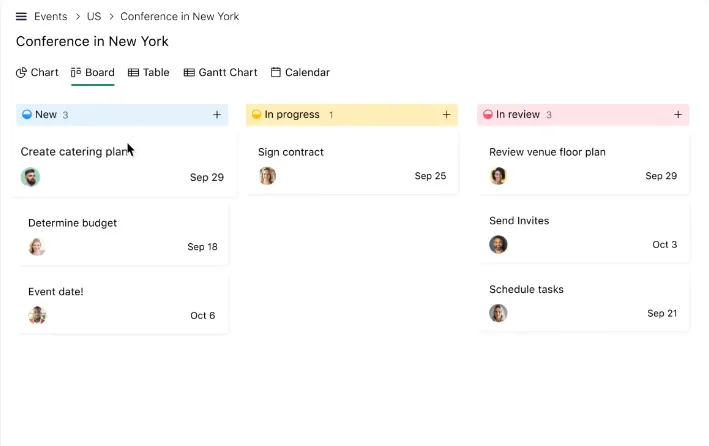Click the yellow In progress status icon
This screenshot has width=709, height=446.
click(256, 114)
